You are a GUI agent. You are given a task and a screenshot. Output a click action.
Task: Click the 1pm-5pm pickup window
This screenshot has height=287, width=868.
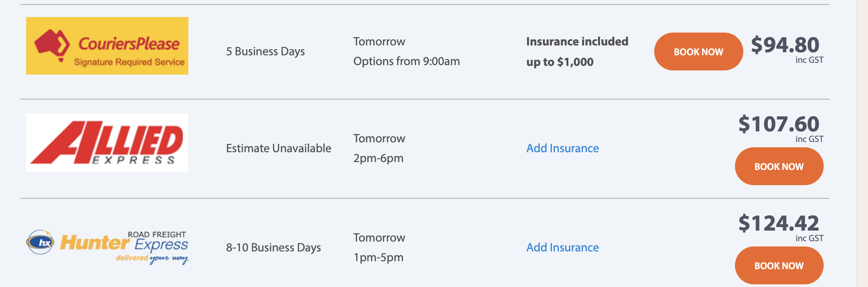click(x=378, y=257)
